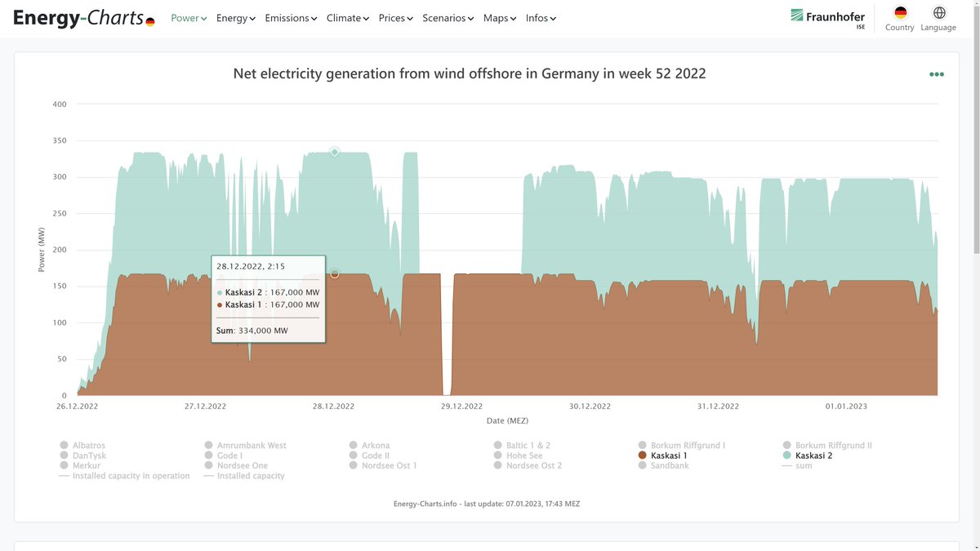Open the Country selector via German flag icon
The height and width of the screenshot is (551, 980).
tap(899, 14)
